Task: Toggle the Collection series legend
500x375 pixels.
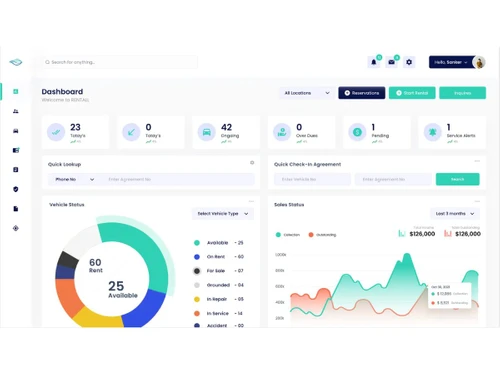Action: (x=288, y=235)
